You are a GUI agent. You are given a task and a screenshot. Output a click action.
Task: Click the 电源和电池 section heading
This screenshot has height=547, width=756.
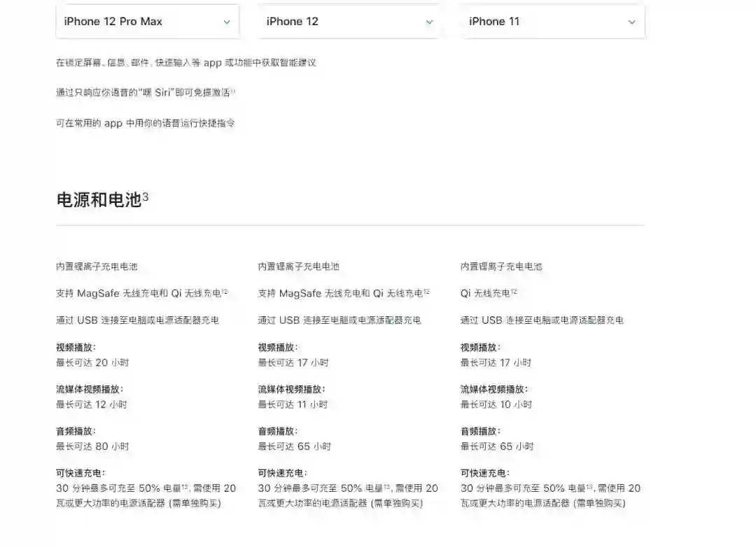pos(99,199)
